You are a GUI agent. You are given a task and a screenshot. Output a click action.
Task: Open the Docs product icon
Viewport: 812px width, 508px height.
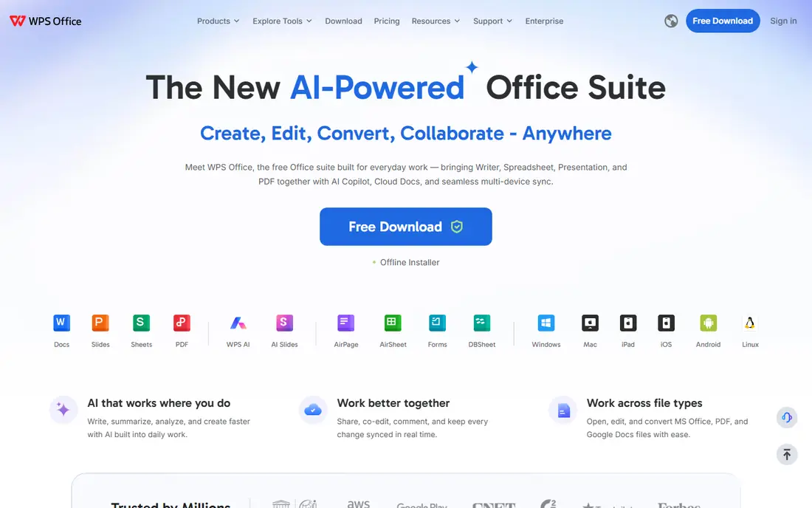(x=61, y=323)
